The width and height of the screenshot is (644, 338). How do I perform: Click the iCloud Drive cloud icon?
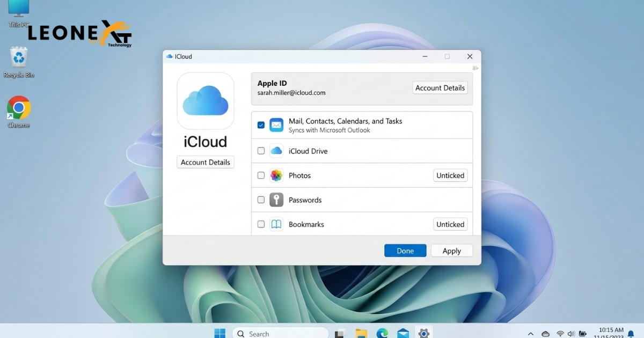pyautogui.click(x=276, y=151)
